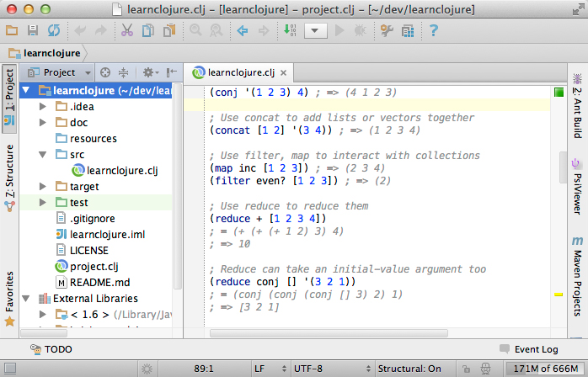Copy using the toolbar copy icon

[x=148, y=30]
